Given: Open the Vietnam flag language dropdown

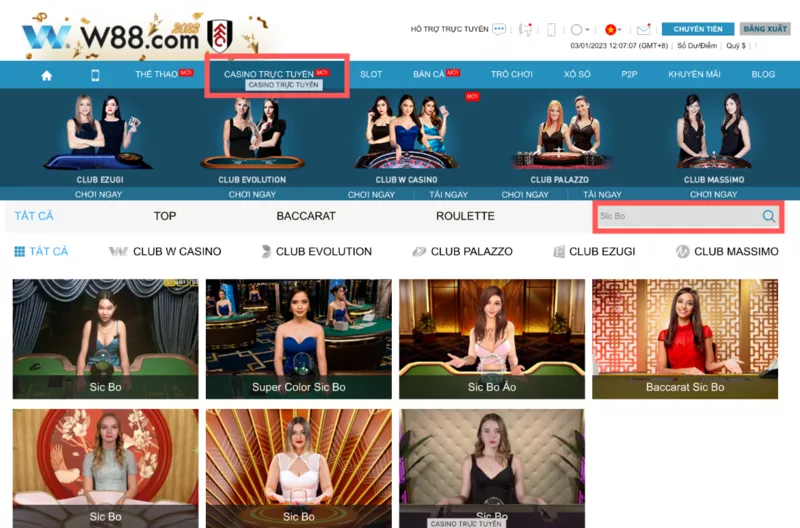Looking at the screenshot, I should (613, 30).
